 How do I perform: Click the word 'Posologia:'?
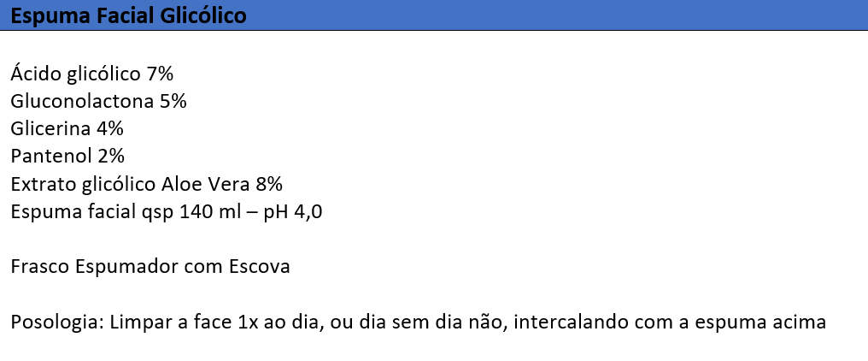pyautogui.click(x=57, y=323)
